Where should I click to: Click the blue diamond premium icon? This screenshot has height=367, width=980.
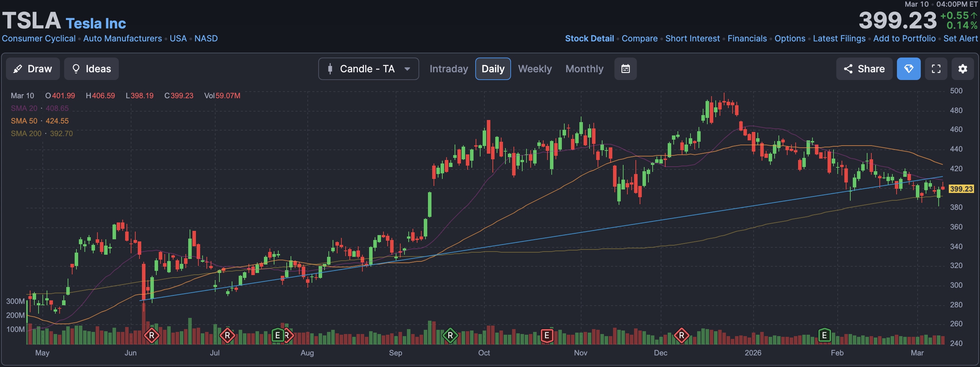pyautogui.click(x=908, y=69)
